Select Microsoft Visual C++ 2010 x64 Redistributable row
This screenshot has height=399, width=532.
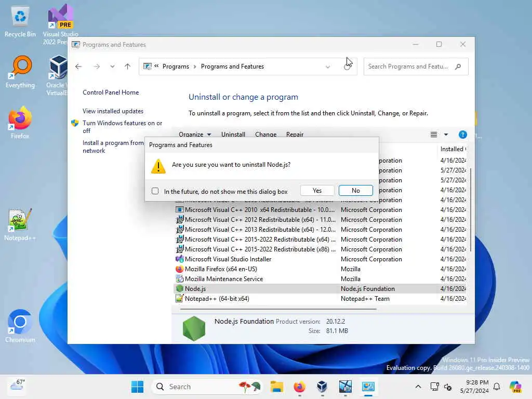[x=321, y=210]
